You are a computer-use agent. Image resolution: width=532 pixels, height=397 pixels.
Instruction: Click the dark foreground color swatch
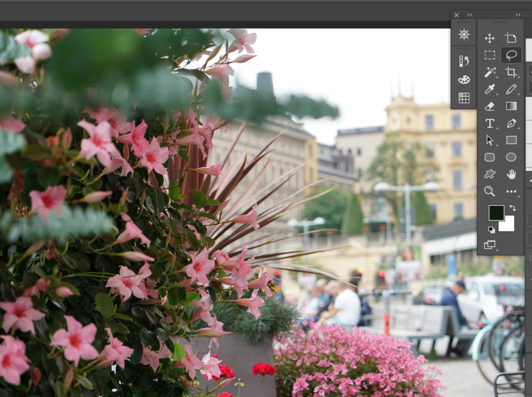point(496,213)
